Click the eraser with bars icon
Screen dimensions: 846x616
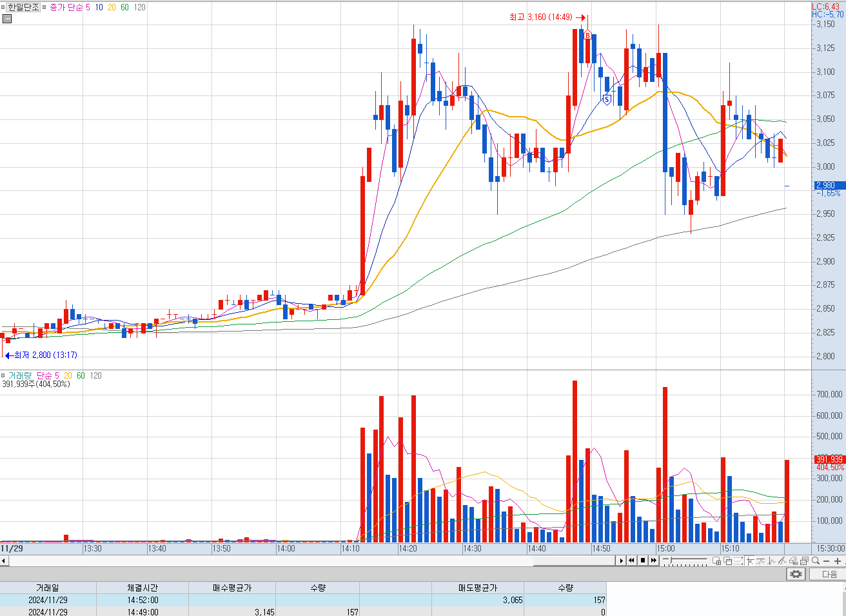point(793,561)
